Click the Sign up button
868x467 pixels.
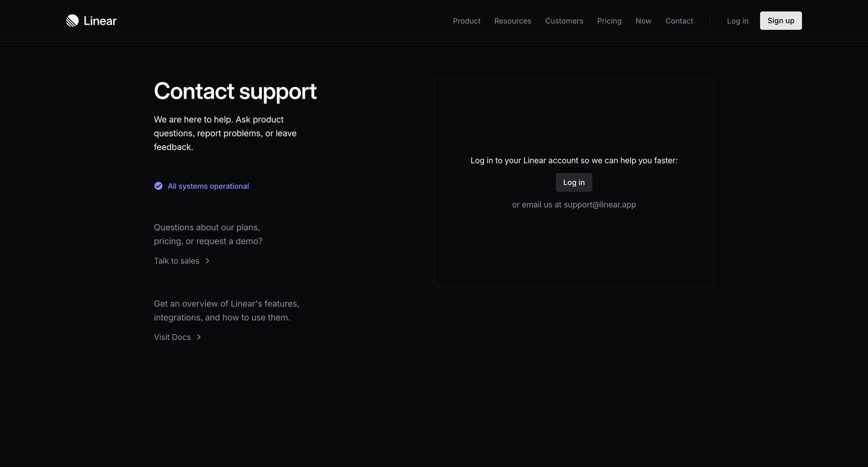pyautogui.click(x=781, y=21)
